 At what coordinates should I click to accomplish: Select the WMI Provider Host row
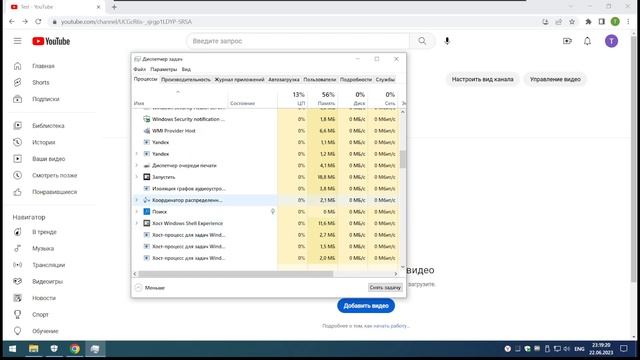pos(265,131)
